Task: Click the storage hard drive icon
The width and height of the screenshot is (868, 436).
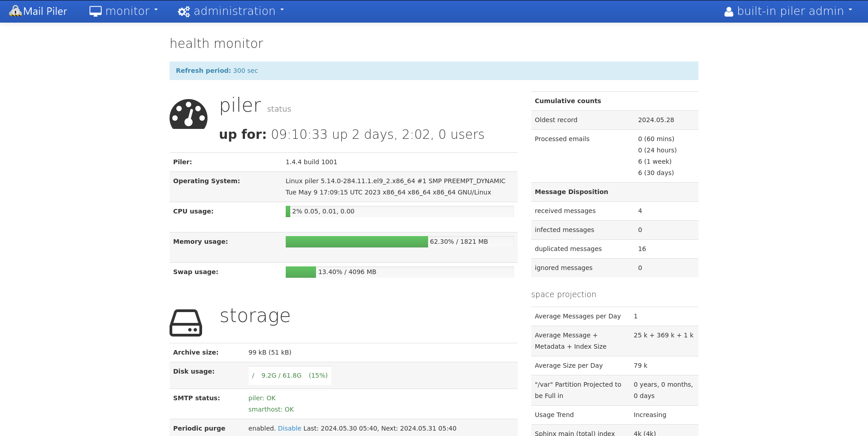Action: click(x=186, y=323)
